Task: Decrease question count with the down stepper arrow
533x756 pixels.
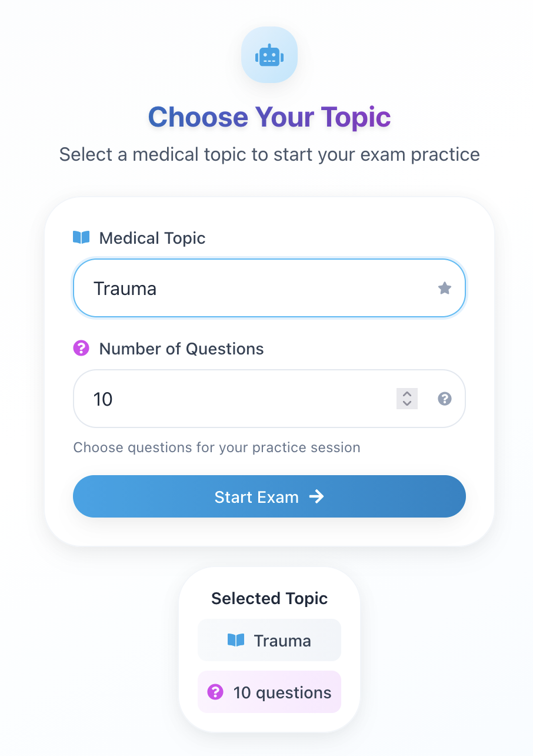Action: [407, 404]
